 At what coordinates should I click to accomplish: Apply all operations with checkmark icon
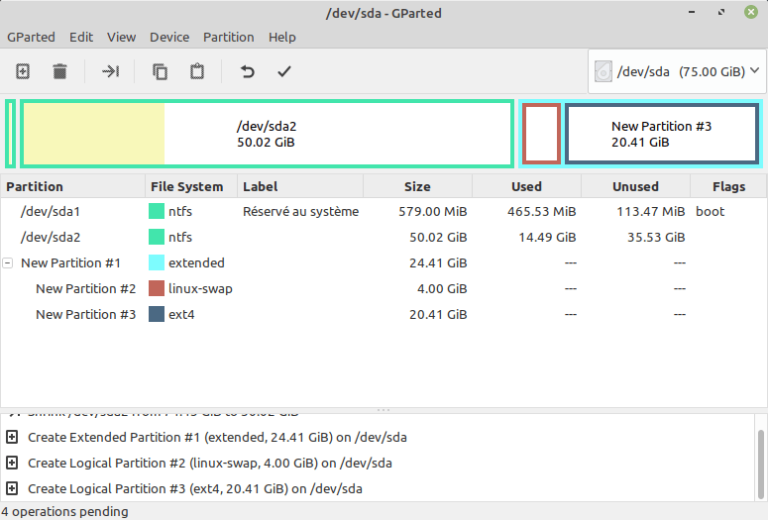(x=284, y=71)
